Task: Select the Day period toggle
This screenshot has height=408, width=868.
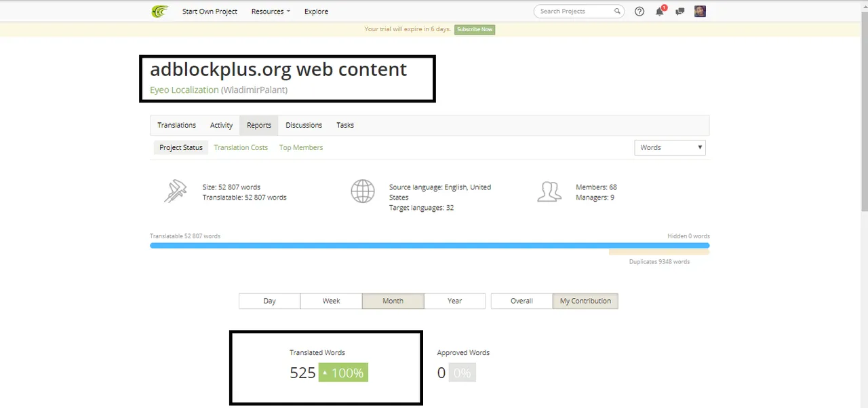Action: (x=270, y=301)
